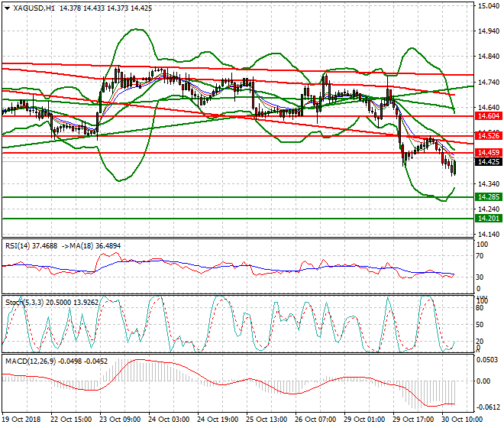Click the 0.0503 value on MACD scale
The width and height of the screenshot is (504, 428).
[487, 359]
